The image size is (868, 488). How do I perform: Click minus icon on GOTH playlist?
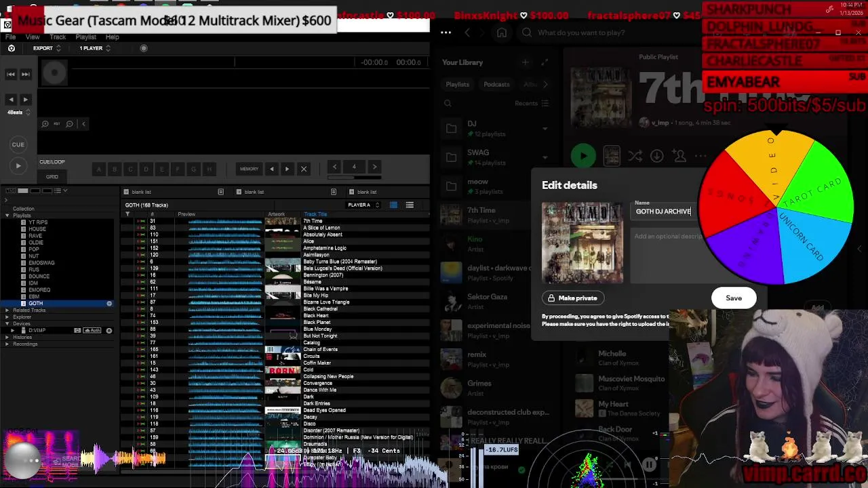(109, 304)
